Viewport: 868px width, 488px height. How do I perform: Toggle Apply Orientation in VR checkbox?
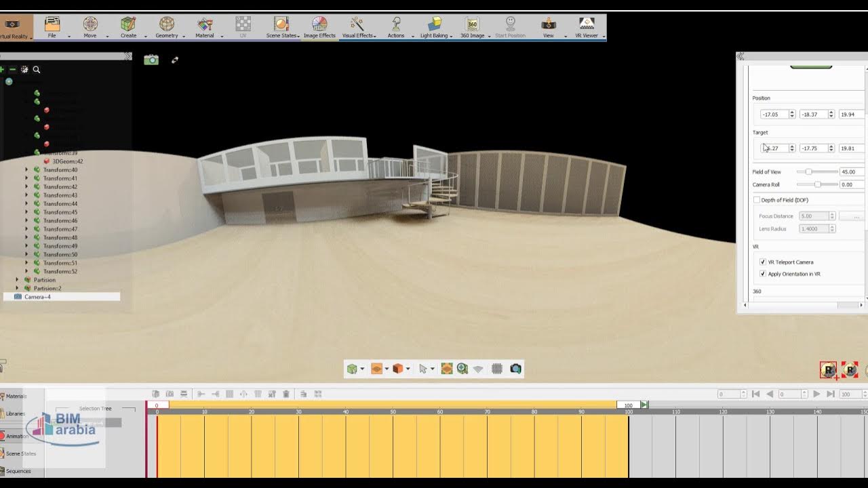(763, 274)
